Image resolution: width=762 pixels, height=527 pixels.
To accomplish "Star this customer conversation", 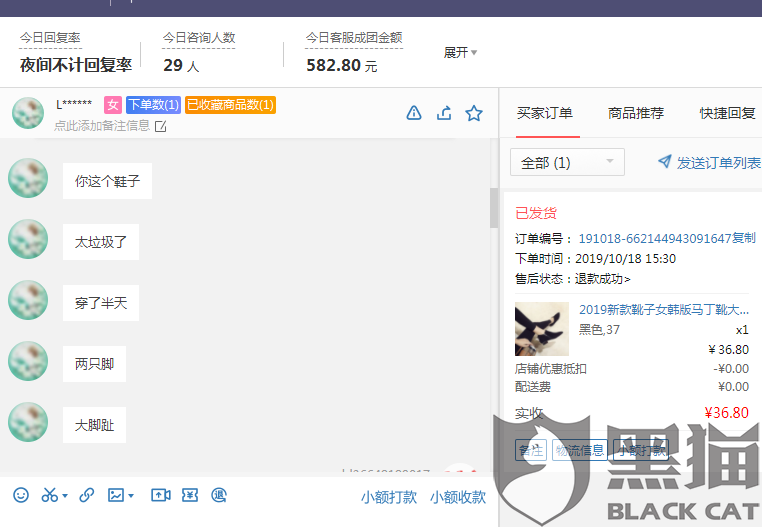I will [x=474, y=113].
